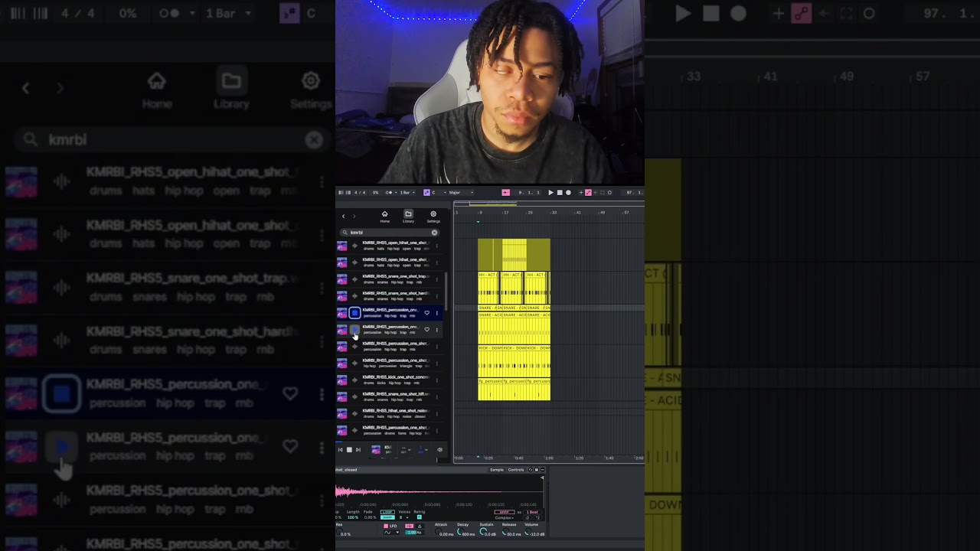Select the KMRBI_RHS5_kick_one_shot_concrete sample row
980x551 pixels.
(390, 380)
